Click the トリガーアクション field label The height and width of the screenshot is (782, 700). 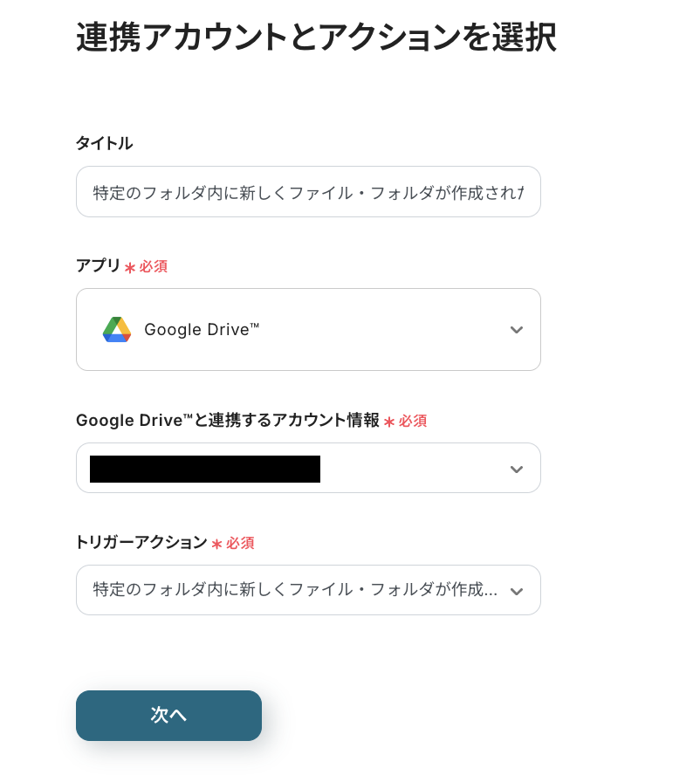click(141, 543)
